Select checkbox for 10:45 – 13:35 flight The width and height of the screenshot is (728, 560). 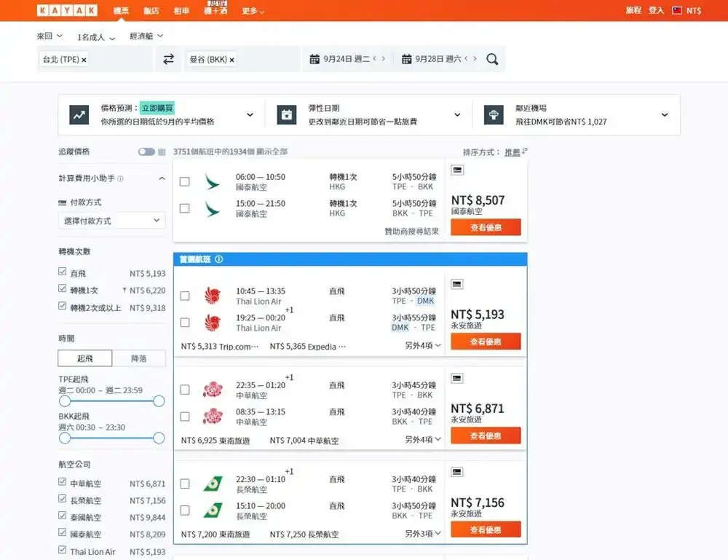[185, 296]
